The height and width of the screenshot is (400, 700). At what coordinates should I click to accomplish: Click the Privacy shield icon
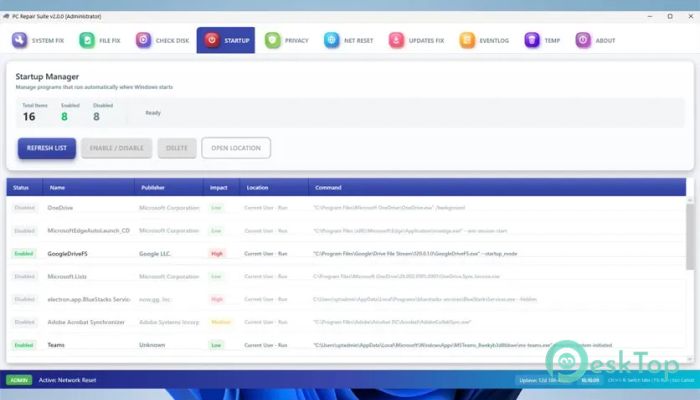coord(272,40)
